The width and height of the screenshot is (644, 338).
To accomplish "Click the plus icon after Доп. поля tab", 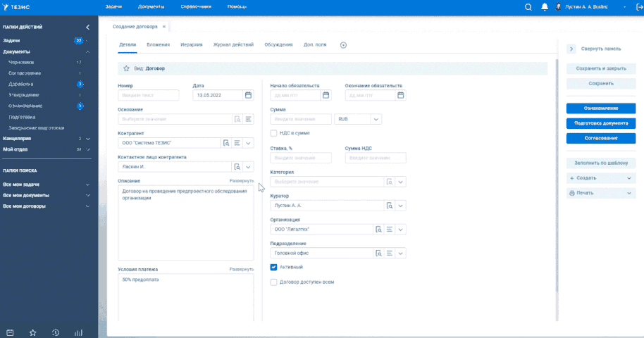I will (x=343, y=45).
